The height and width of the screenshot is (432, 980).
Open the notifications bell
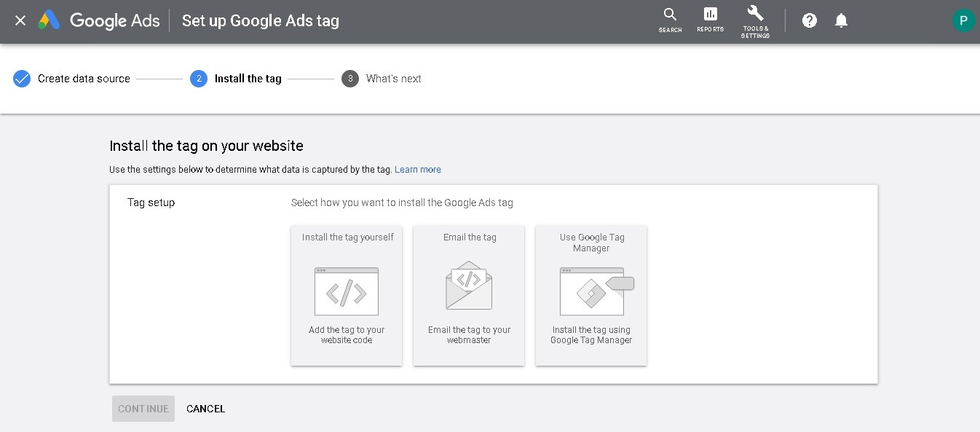(841, 20)
